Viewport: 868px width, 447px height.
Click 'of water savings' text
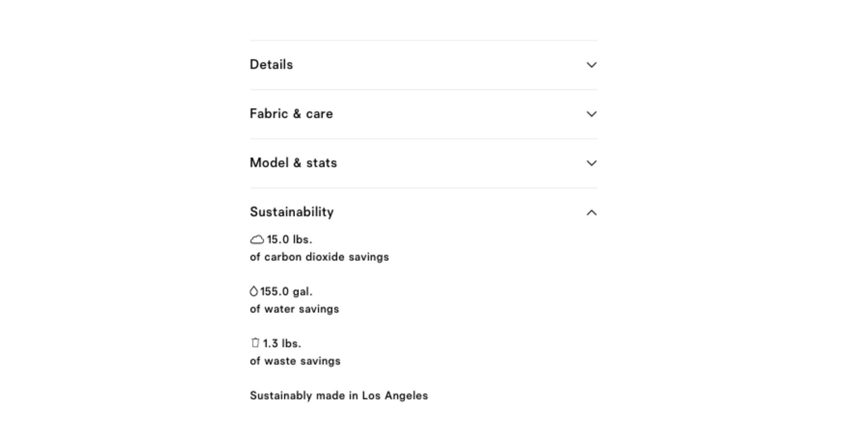tap(295, 309)
